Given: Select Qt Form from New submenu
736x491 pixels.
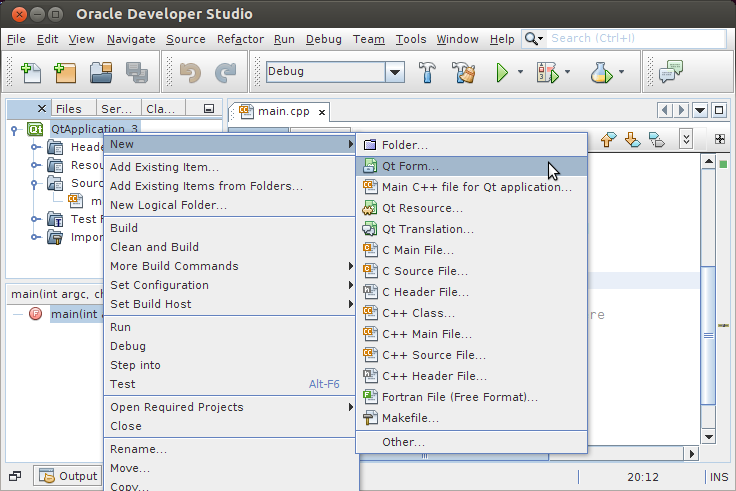Looking at the screenshot, I should (x=410, y=166).
